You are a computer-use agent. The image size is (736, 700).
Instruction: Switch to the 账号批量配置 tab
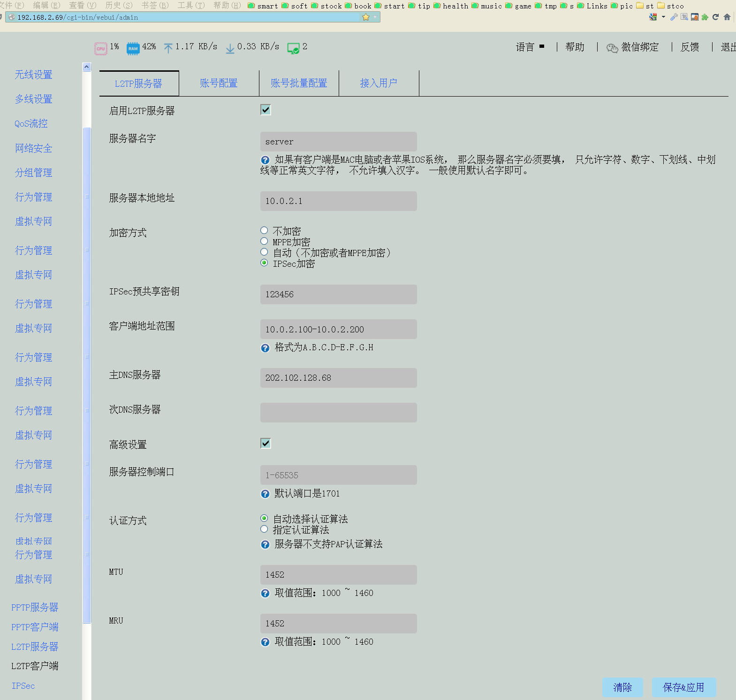[299, 83]
